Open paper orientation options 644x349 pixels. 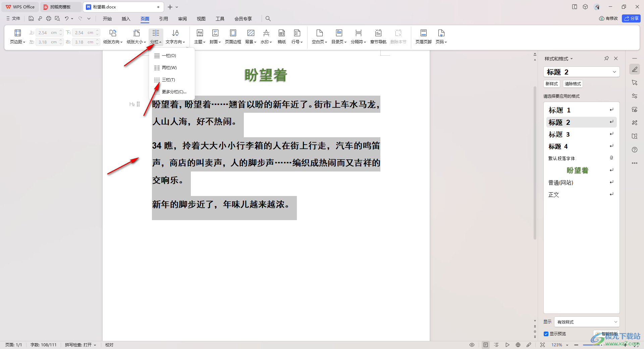tap(113, 37)
